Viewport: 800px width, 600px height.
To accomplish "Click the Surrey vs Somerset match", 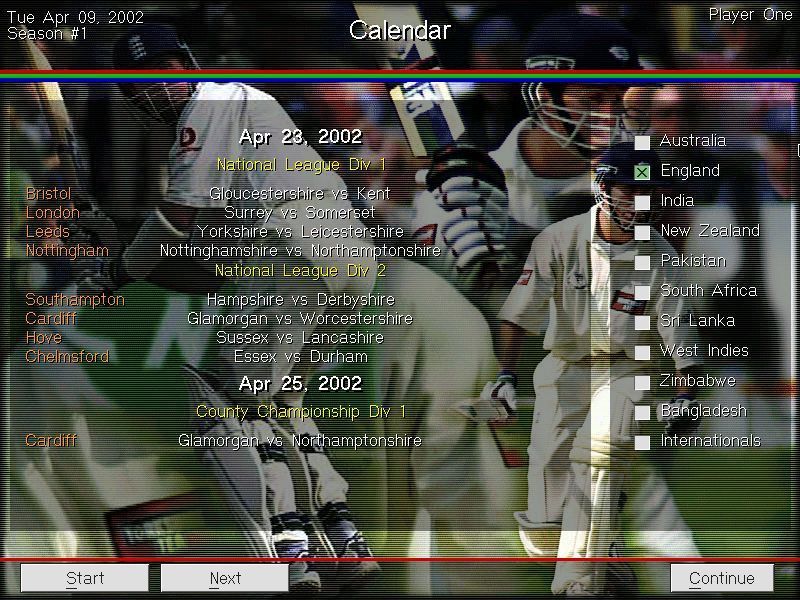I will [x=300, y=213].
